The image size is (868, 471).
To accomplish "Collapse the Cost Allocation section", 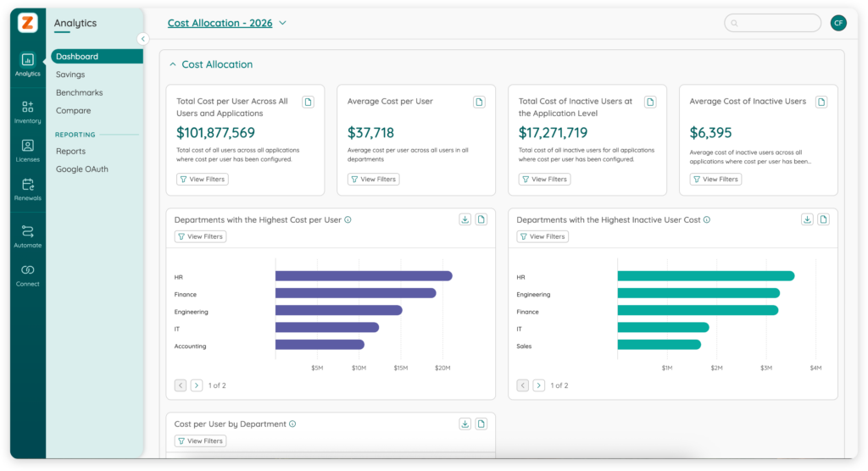I will 173,64.
